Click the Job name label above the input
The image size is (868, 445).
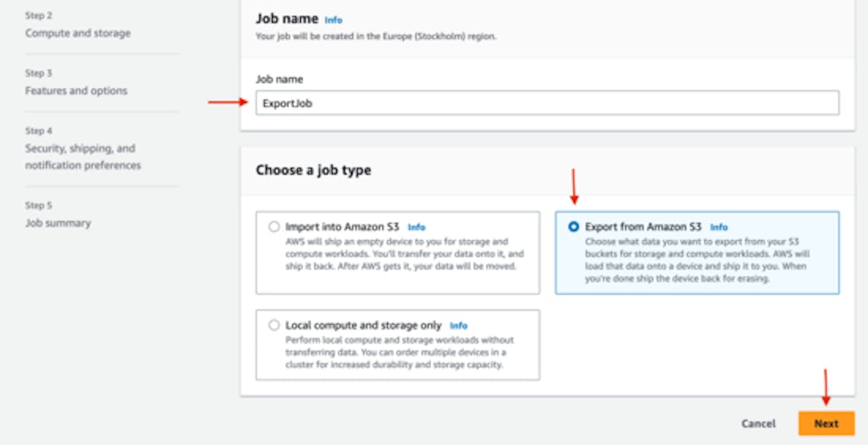pyautogui.click(x=279, y=79)
